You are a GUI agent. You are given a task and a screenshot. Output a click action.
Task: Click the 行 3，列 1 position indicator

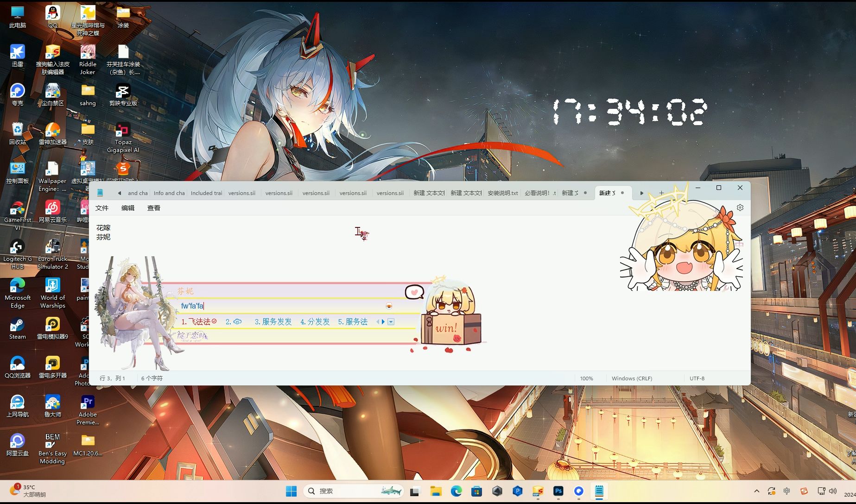pos(112,378)
